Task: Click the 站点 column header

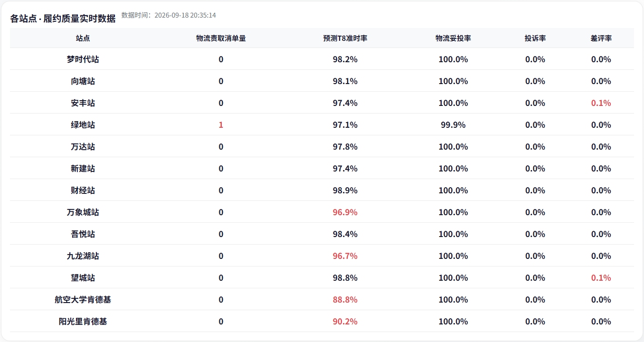Action: [83, 38]
